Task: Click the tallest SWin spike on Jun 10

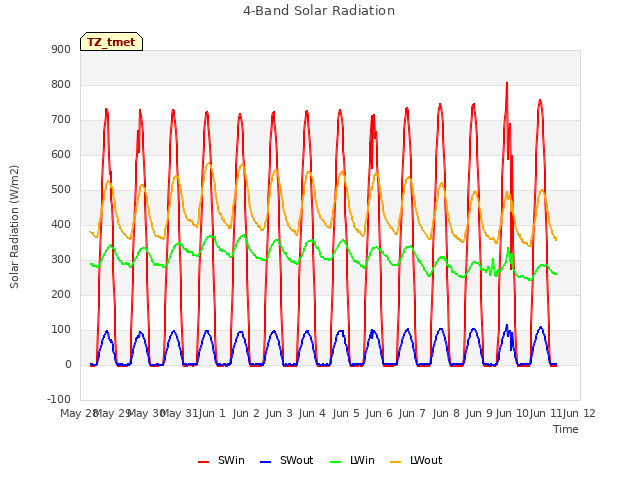Action: pos(507,83)
